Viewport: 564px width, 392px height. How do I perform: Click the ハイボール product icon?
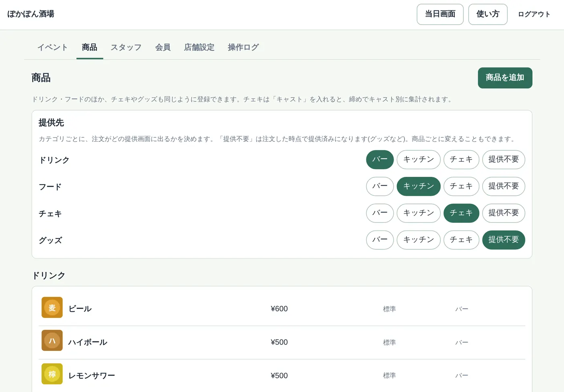point(52,340)
